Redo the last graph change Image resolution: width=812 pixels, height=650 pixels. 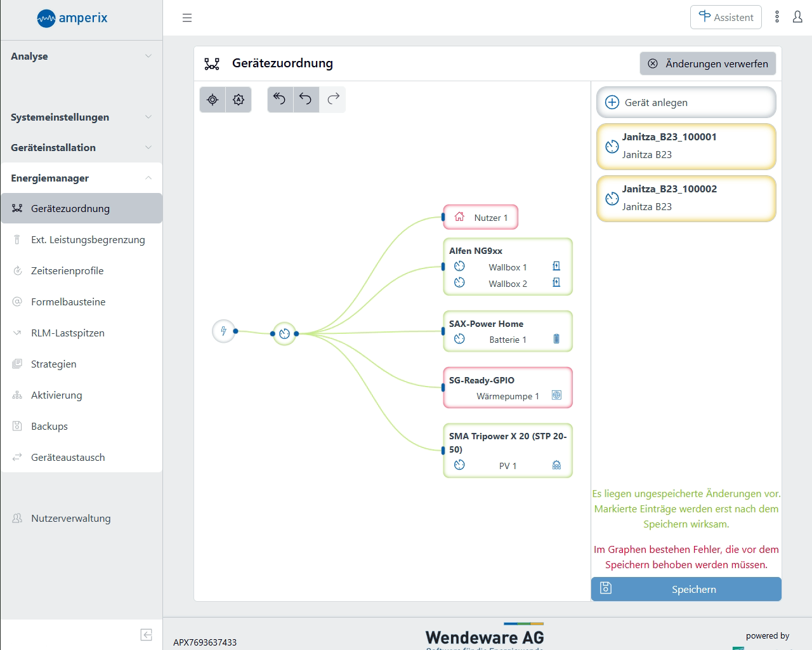pos(333,99)
